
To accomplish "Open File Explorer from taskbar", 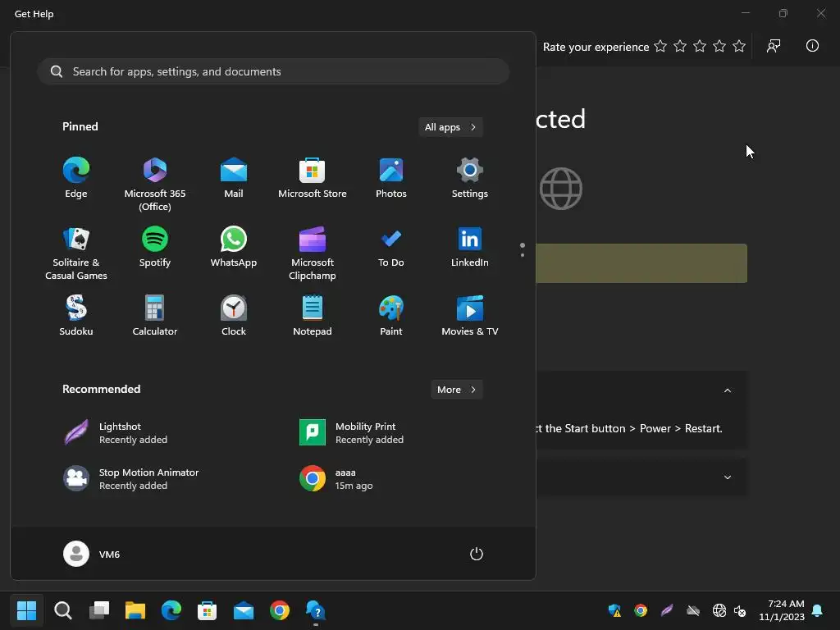I will pos(135,610).
